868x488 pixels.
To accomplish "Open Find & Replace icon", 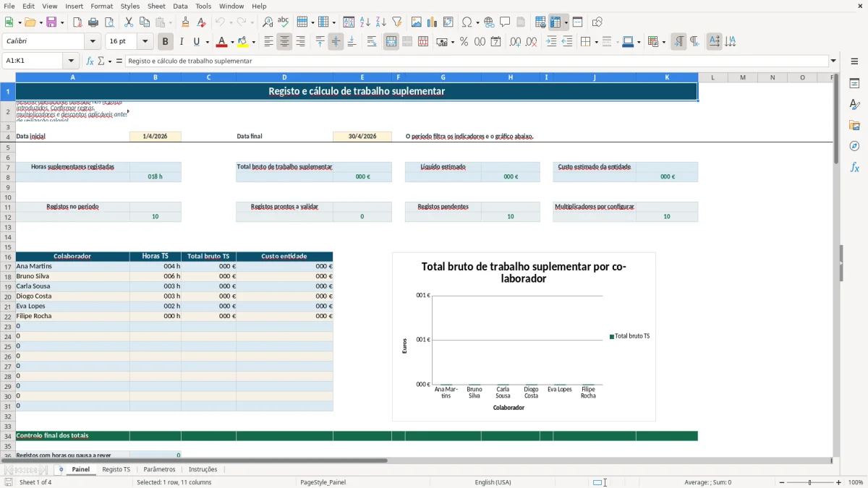I will (268, 22).
